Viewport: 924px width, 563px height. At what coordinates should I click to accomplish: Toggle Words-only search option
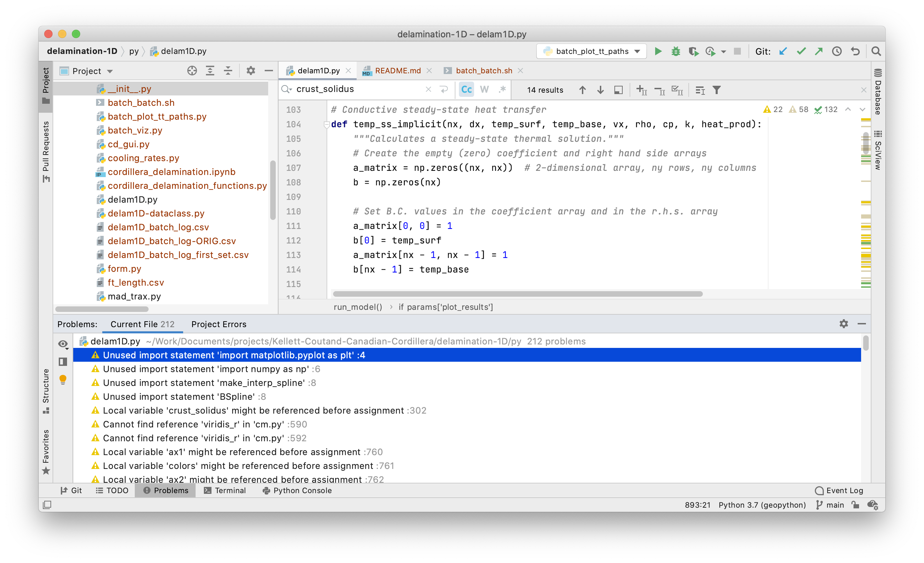coord(484,89)
